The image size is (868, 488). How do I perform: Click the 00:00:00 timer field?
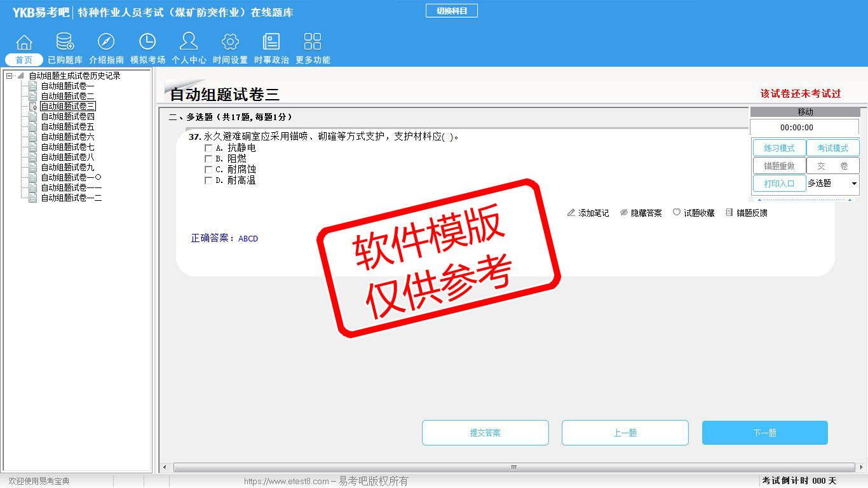click(x=804, y=127)
